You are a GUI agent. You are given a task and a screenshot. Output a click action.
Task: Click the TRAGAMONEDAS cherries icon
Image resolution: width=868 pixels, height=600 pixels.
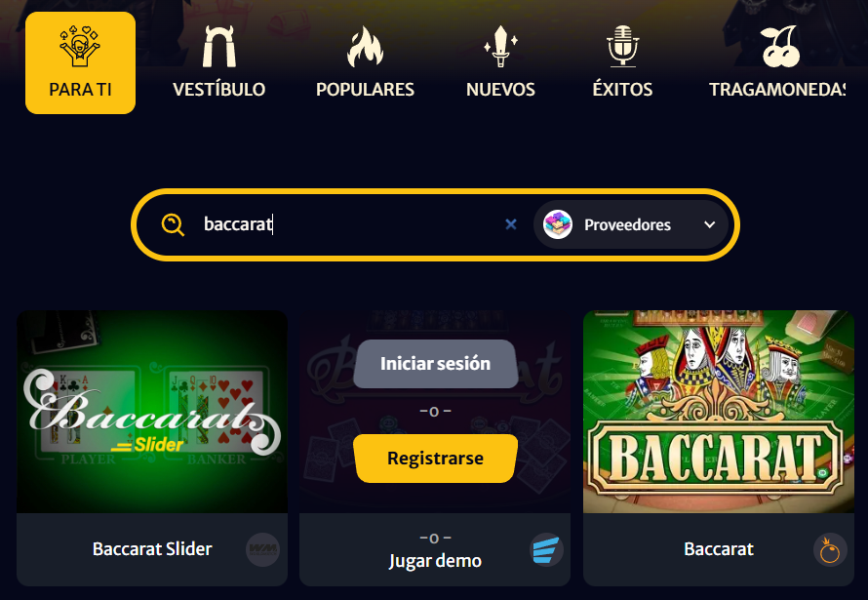tap(780, 47)
